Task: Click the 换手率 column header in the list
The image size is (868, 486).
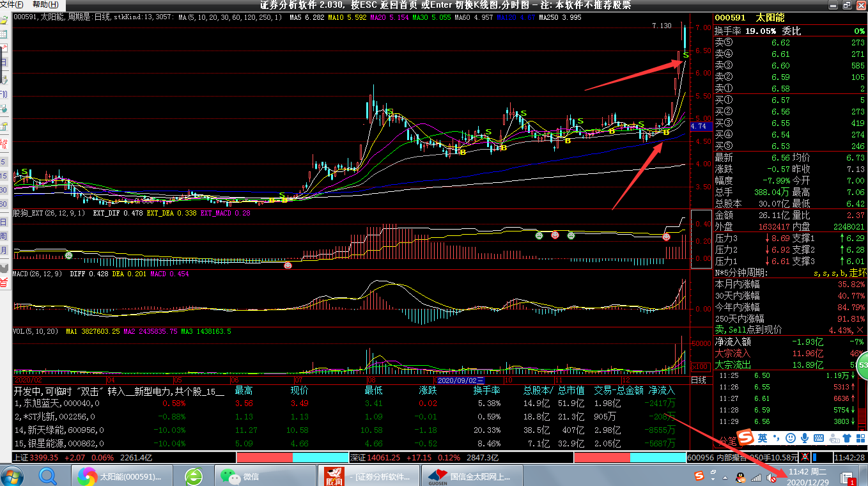Action: point(487,390)
